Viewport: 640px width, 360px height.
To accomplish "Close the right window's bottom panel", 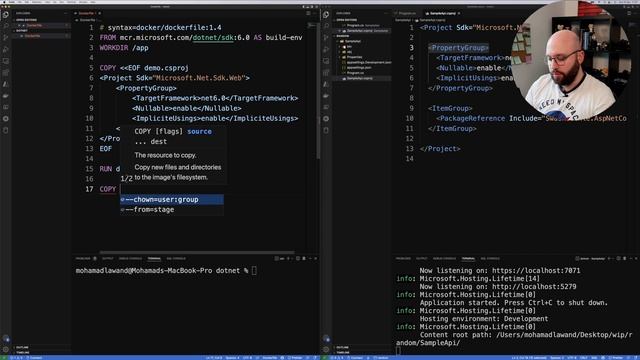I will click(636, 258).
